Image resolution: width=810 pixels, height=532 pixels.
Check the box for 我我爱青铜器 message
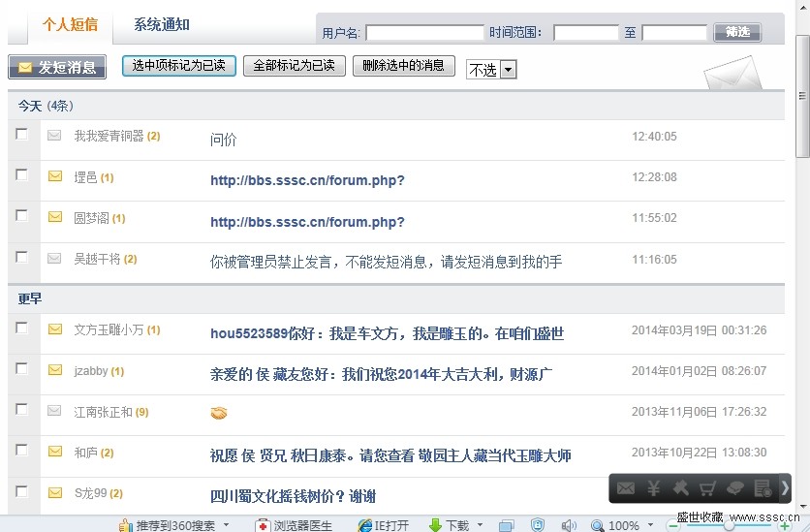[22, 135]
